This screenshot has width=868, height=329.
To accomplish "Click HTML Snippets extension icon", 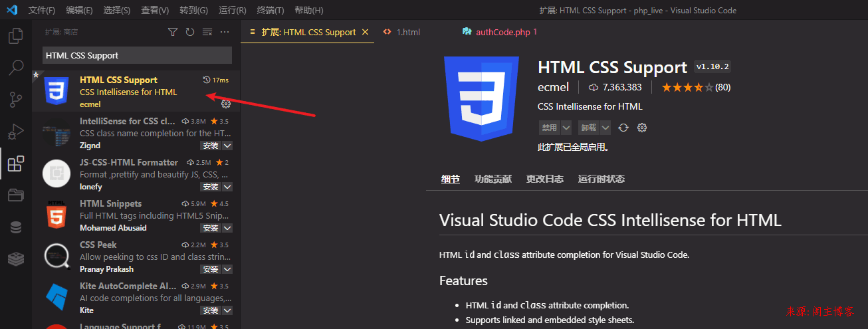I will click(56, 215).
